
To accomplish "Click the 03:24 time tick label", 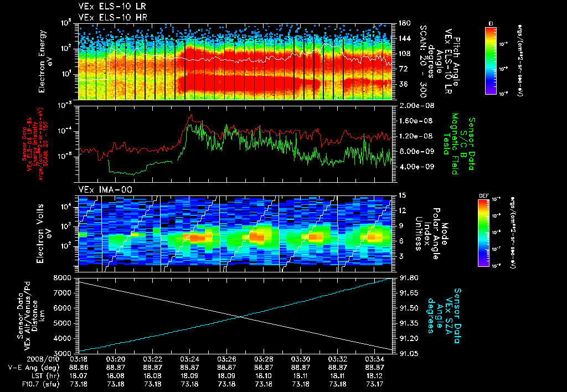I will pyautogui.click(x=189, y=360).
